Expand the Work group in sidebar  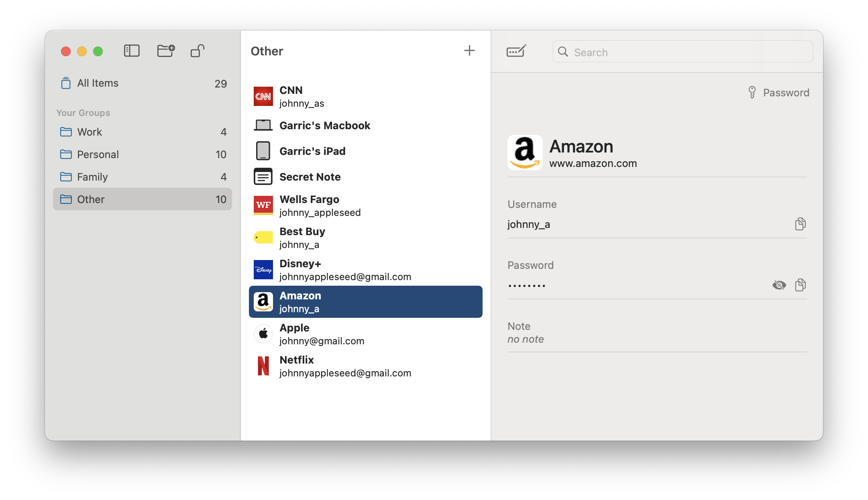coord(90,131)
